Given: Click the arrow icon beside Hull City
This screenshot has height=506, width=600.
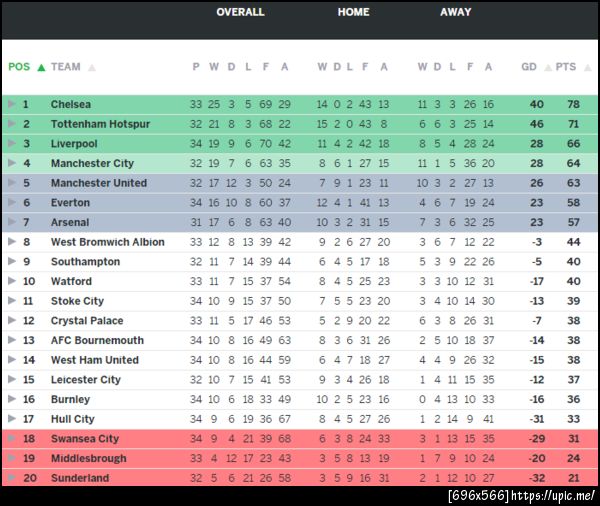Looking at the screenshot, I should (12, 419).
